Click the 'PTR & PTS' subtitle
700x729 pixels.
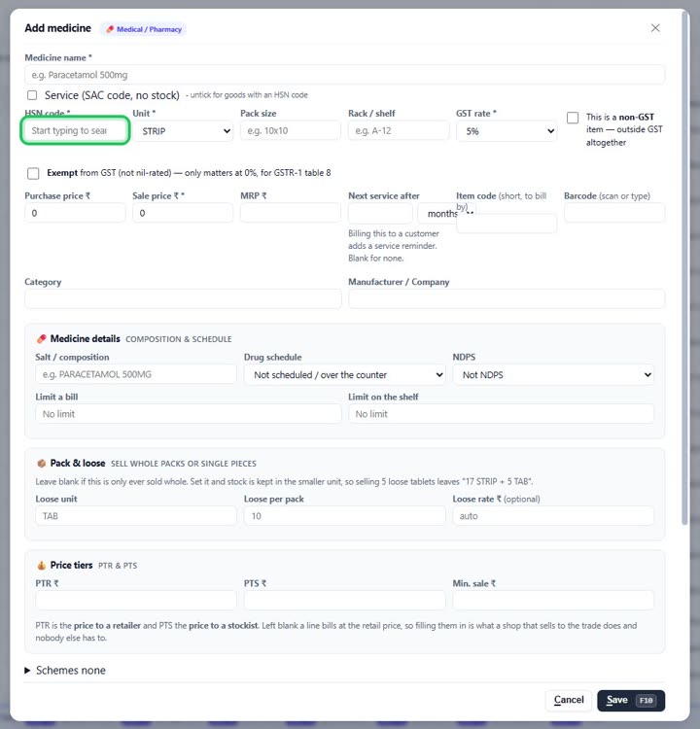pos(118,566)
